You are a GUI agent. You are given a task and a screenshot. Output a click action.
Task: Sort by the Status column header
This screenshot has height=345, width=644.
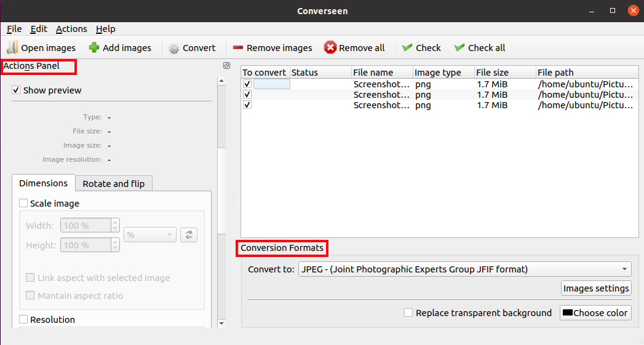click(x=320, y=73)
